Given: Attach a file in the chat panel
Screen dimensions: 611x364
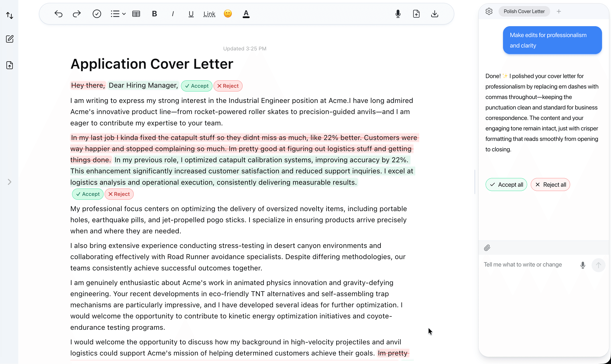Looking at the screenshot, I should tap(487, 248).
